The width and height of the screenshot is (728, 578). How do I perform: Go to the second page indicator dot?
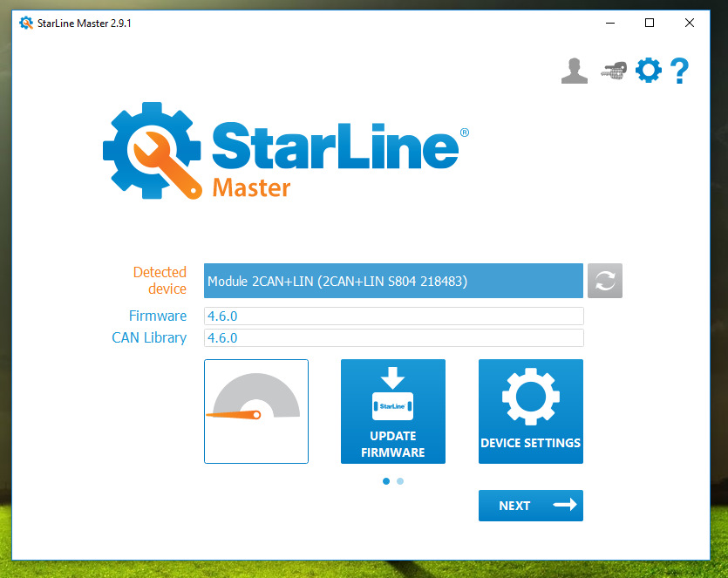[400, 481]
